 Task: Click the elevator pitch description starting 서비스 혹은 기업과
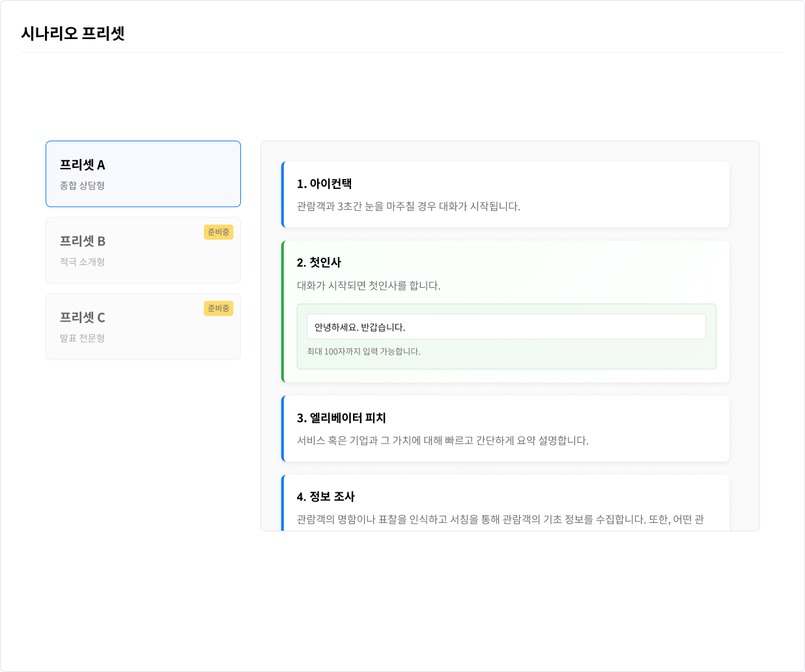tap(442, 440)
